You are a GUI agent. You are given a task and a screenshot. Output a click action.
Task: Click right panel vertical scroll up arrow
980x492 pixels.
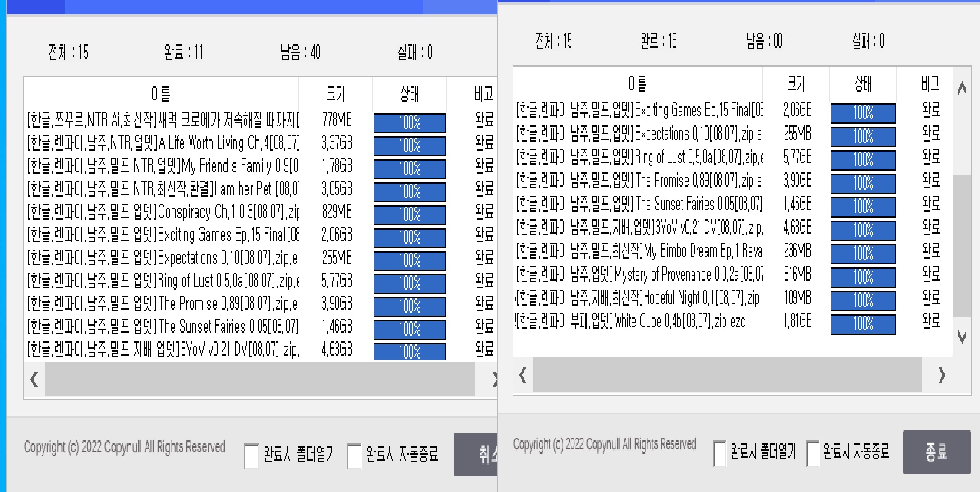[962, 89]
